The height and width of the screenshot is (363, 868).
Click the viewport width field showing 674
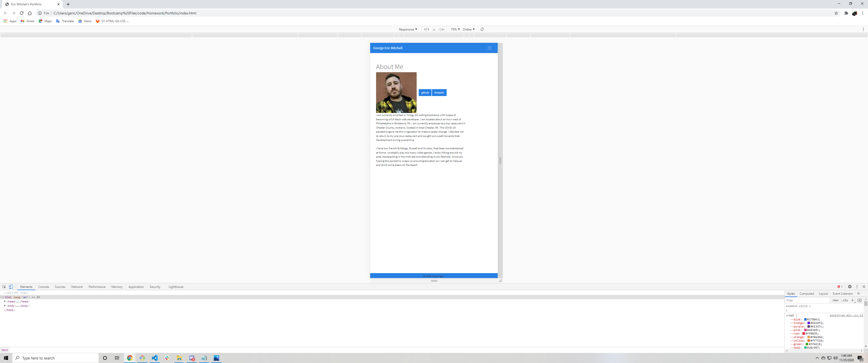click(427, 29)
